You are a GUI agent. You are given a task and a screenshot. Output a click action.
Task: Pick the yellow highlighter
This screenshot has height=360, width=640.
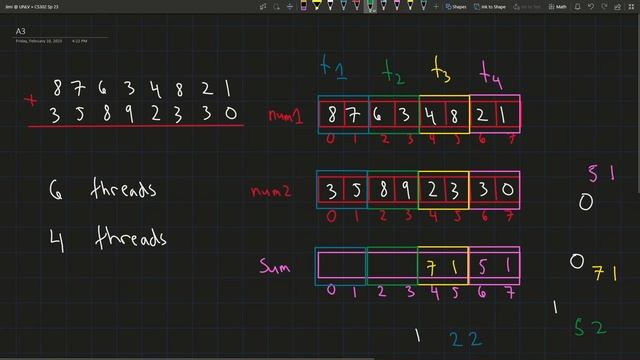pos(317,6)
